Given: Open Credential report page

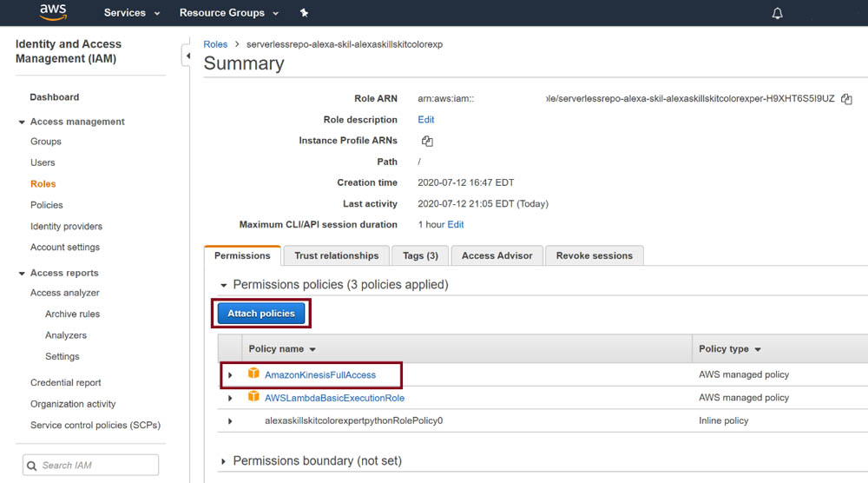Looking at the screenshot, I should tap(66, 383).
